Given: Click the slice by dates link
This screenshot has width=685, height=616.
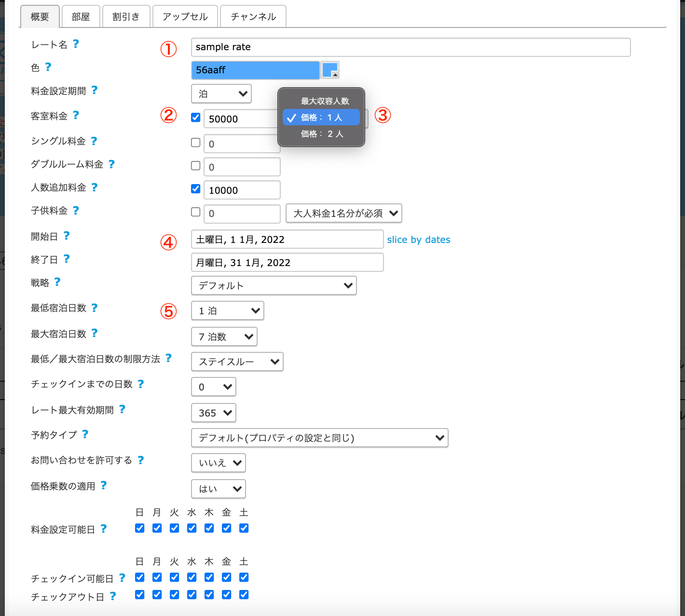Looking at the screenshot, I should click(418, 240).
